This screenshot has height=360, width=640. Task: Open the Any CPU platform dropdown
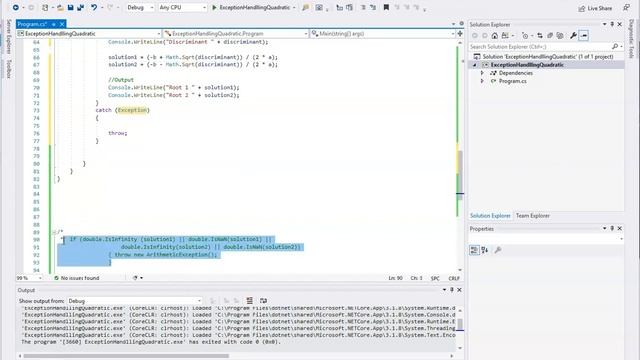(182, 7)
